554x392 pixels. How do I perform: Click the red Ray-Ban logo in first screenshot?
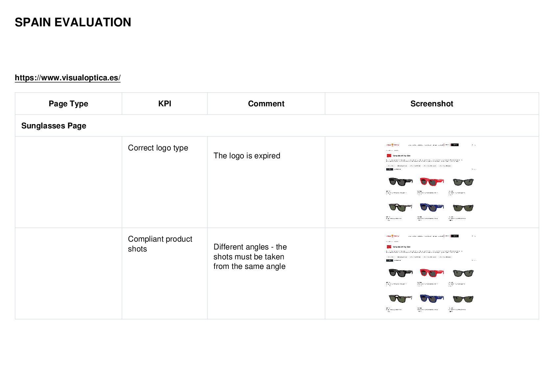tap(389, 156)
